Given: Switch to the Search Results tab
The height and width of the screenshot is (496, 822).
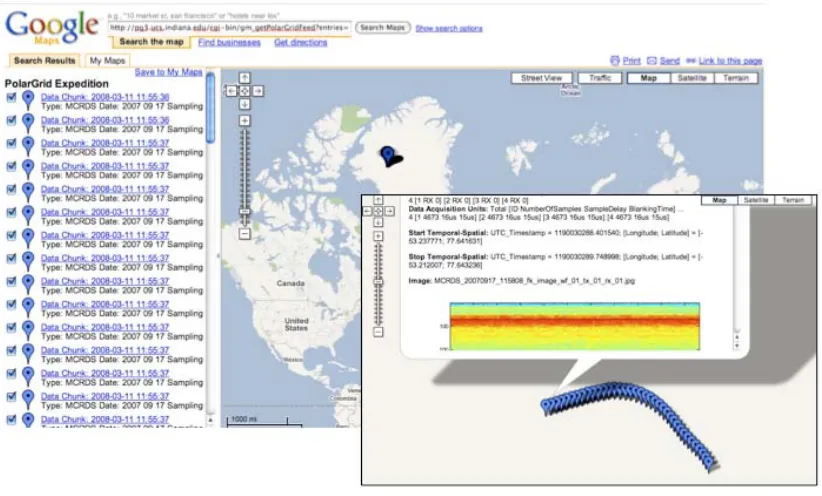Looking at the screenshot, I should [45, 61].
